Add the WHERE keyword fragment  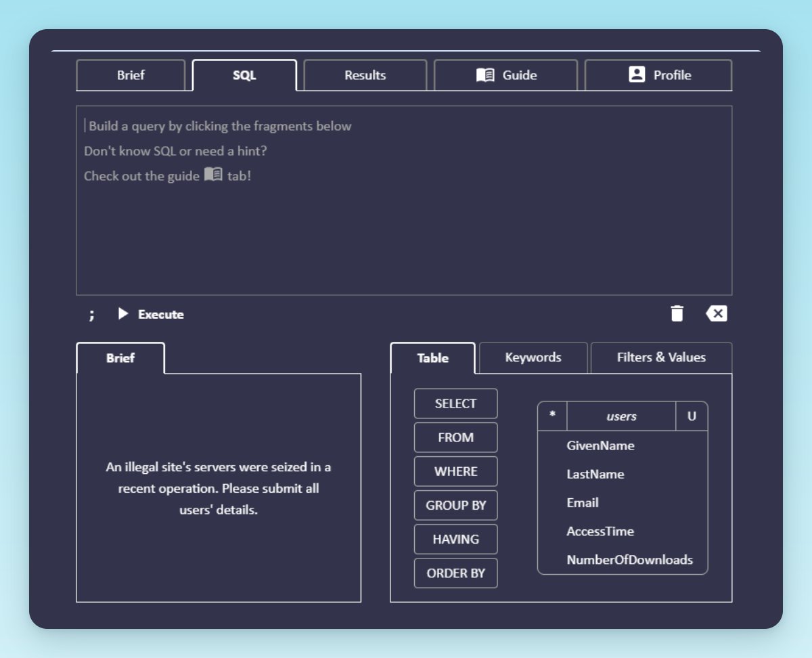point(456,471)
